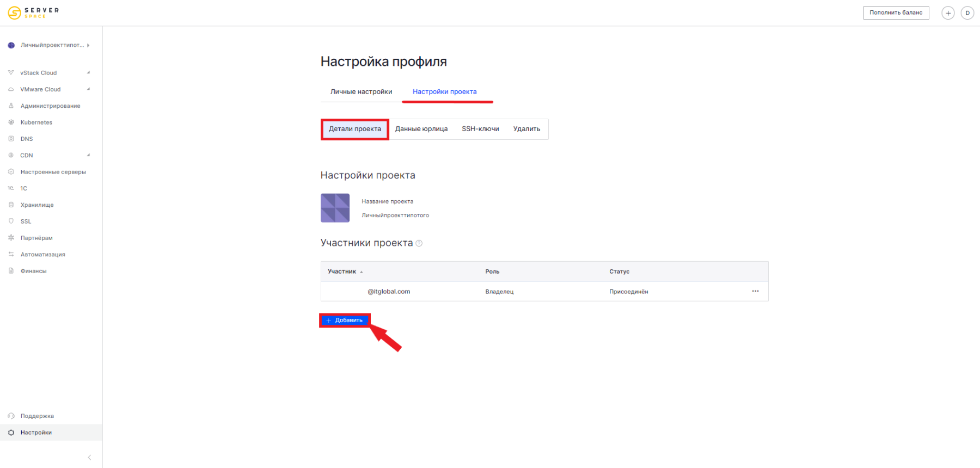The height and width of the screenshot is (468, 980).
Task: Switch to Личные настройки tab
Action: pyautogui.click(x=361, y=91)
